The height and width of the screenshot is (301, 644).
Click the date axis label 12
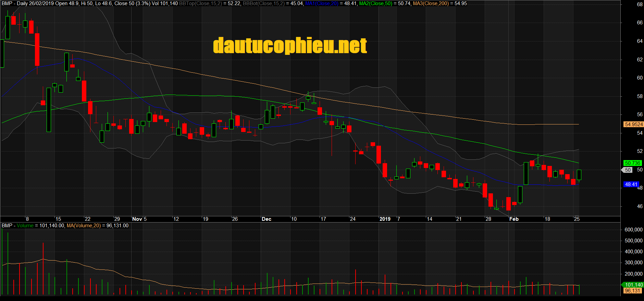176,219
